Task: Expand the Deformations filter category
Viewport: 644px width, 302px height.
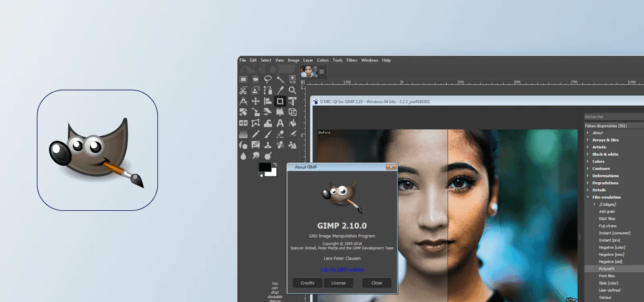Action: coord(588,176)
